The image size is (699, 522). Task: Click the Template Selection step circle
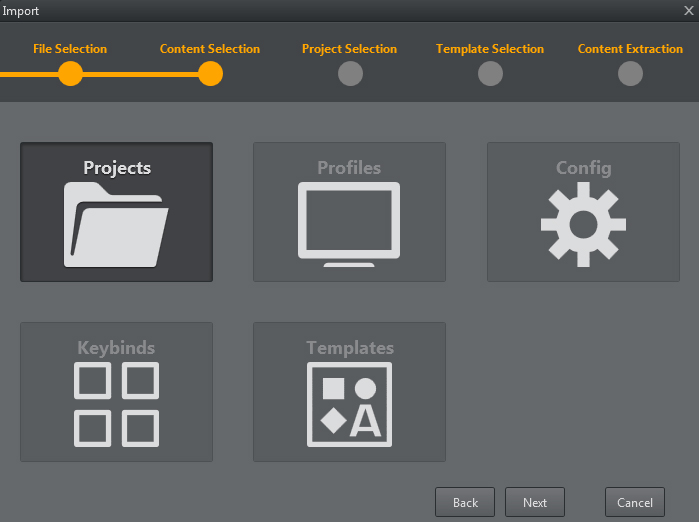tap(490, 74)
